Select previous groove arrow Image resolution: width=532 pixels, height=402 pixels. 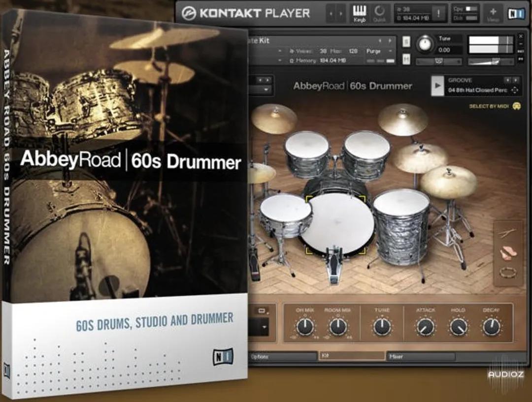click(x=508, y=80)
